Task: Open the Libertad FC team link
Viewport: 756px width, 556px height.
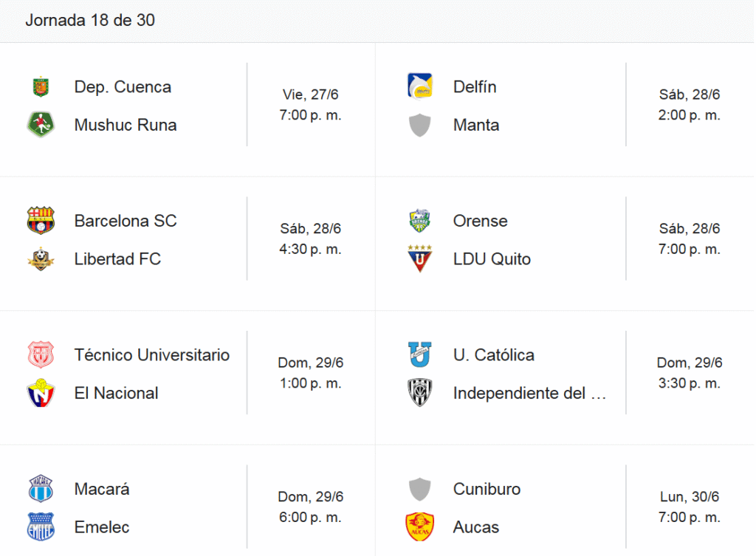Action: click(x=117, y=259)
